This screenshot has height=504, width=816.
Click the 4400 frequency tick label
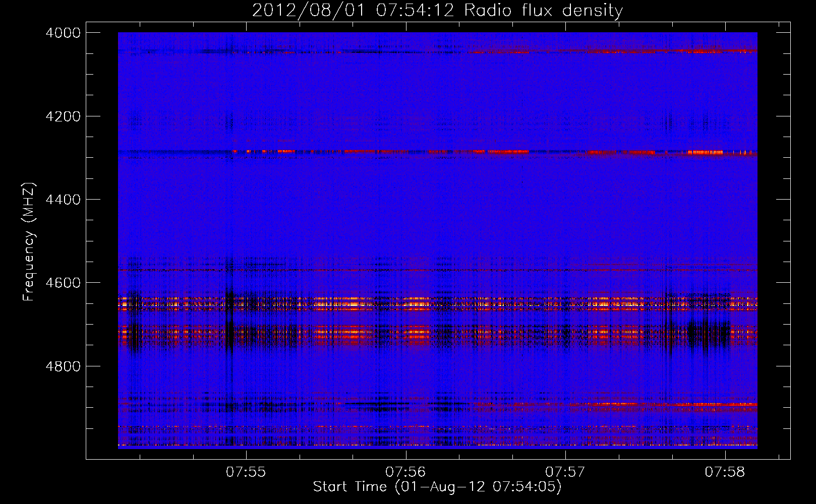[63, 200]
